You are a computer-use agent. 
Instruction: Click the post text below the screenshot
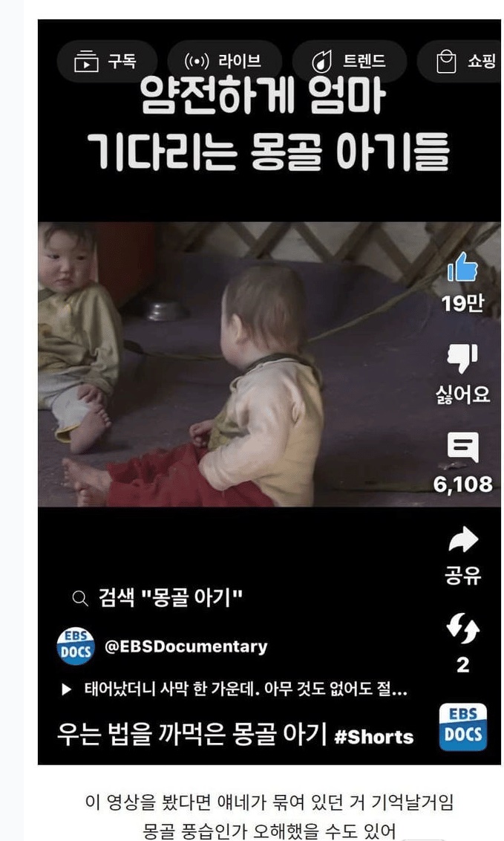[269, 815]
